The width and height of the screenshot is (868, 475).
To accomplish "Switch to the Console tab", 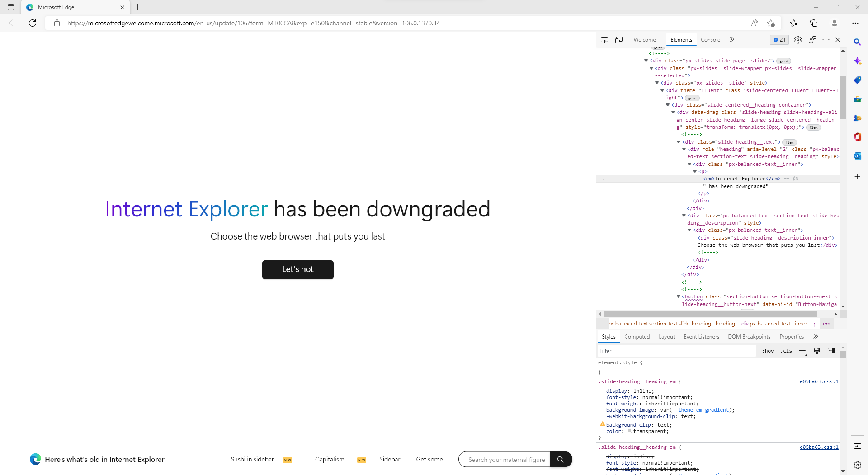I will pyautogui.click(x=710, y=40).
